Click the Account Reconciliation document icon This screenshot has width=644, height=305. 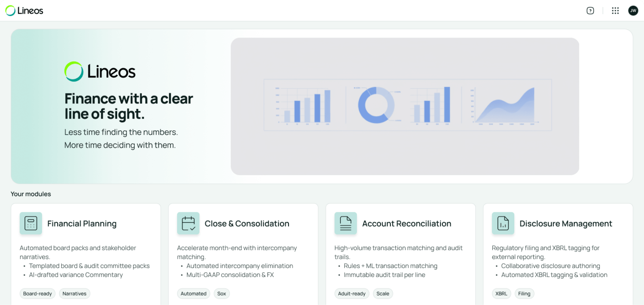tap(346, 223)
